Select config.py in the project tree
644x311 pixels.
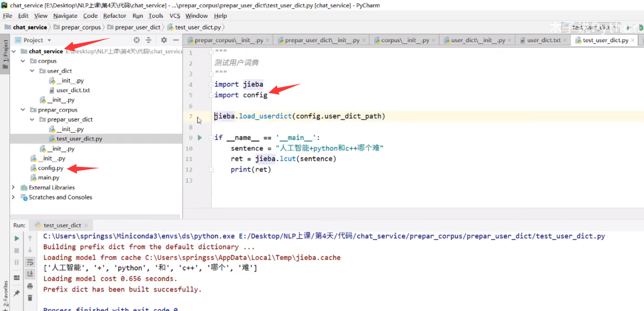pos(50,168)
